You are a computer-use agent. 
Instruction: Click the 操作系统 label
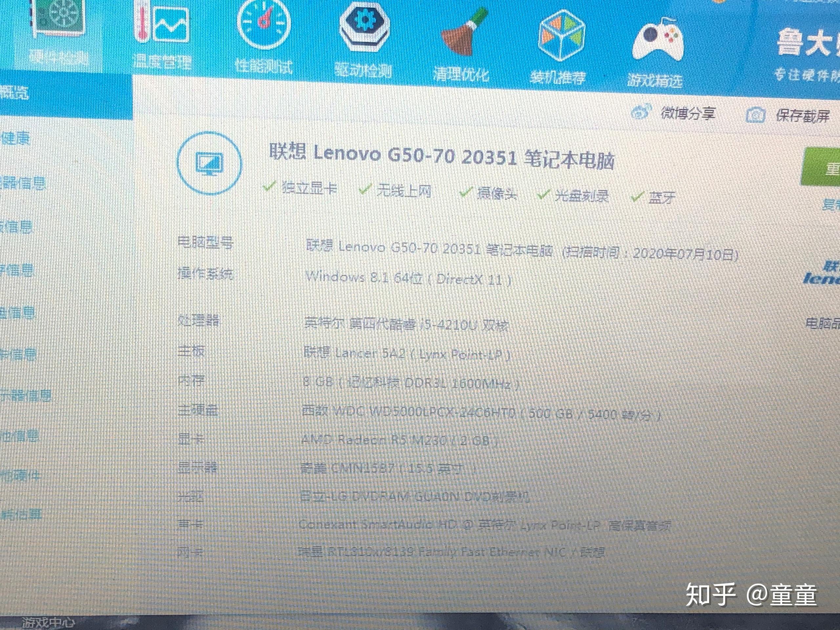coord(205,273)
